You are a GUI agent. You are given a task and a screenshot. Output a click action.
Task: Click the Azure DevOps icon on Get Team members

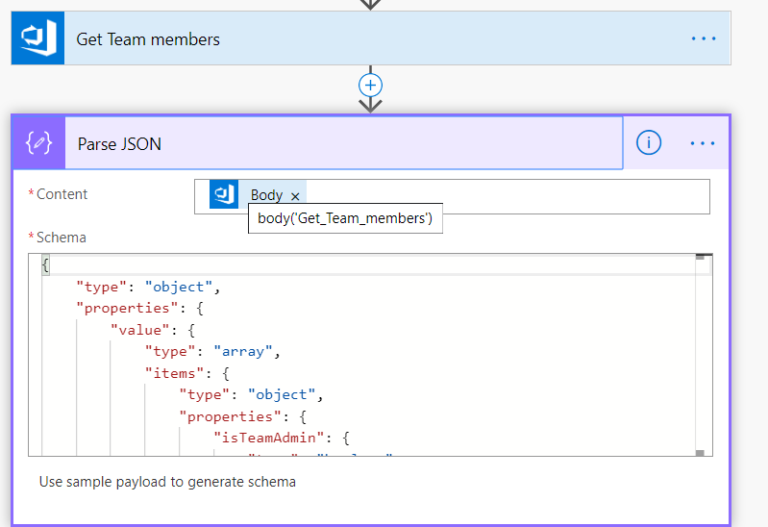tap(38, 39)
